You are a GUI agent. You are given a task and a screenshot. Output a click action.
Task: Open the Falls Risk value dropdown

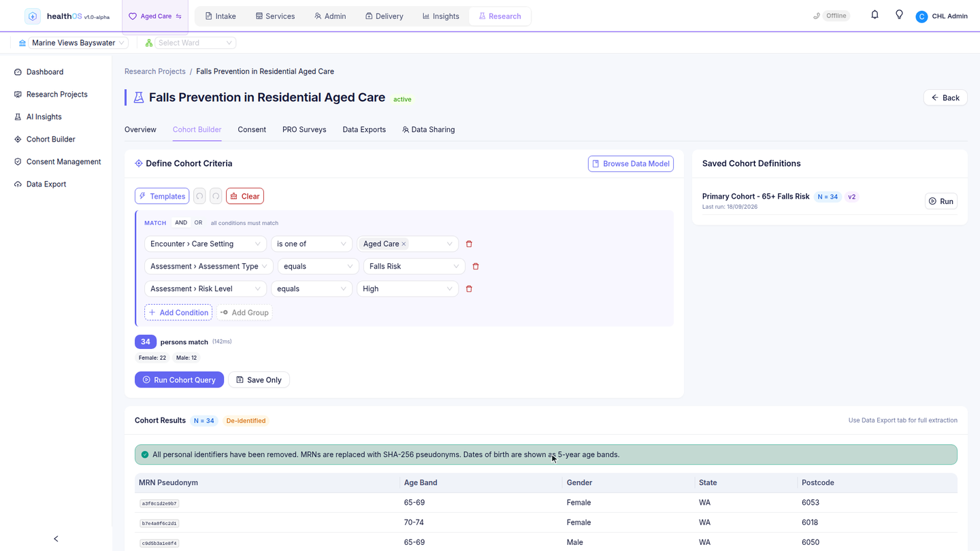[414, 266]
